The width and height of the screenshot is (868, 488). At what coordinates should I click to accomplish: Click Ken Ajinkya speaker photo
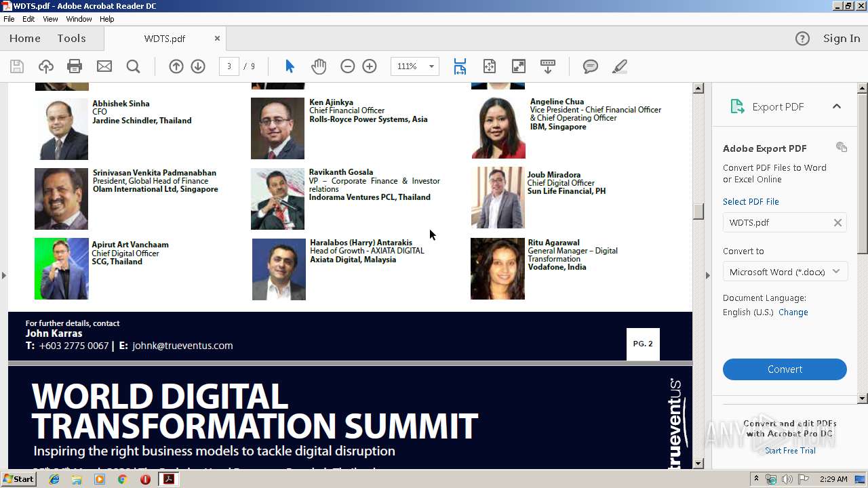(x=277, y=128)
